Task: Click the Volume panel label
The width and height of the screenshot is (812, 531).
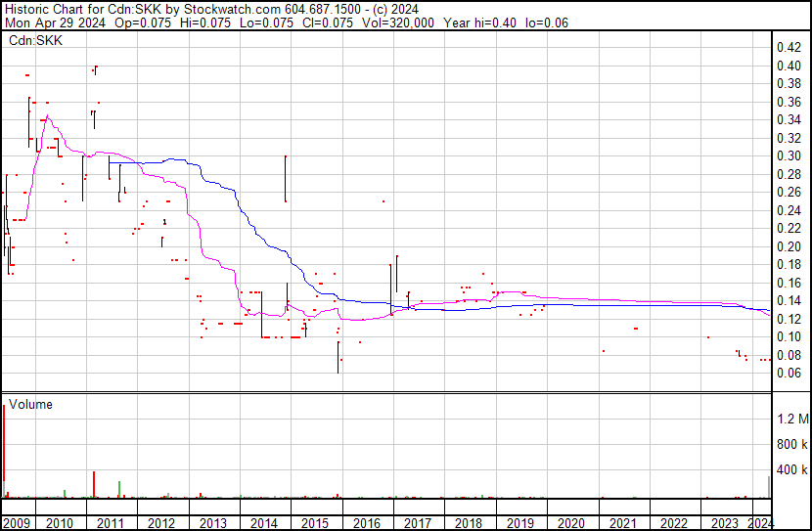Action: coord(31,404)
